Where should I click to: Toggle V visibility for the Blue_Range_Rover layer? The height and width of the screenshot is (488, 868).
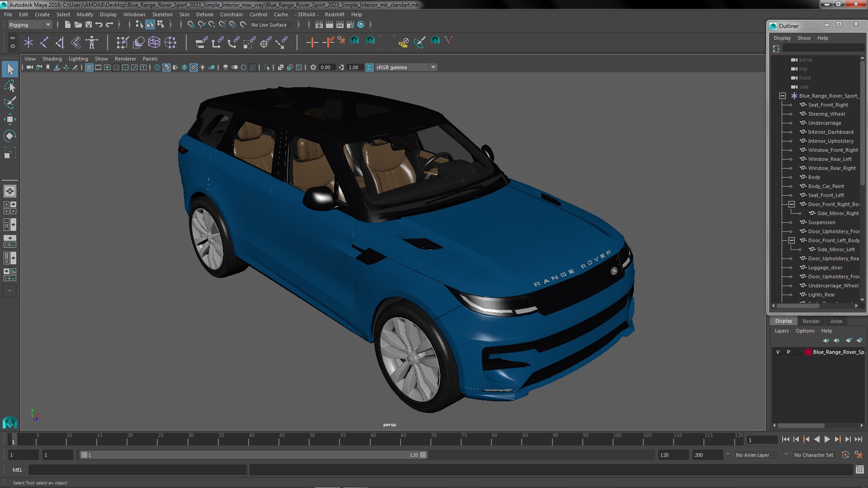tap(778, 352)
